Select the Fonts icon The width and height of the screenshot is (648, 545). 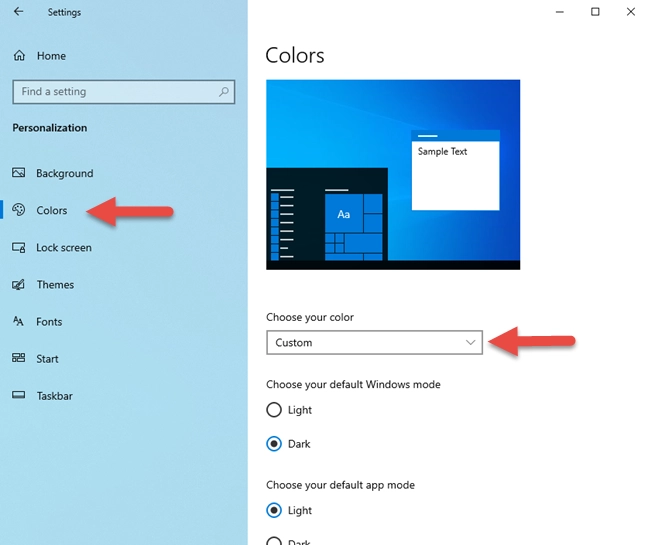coord(18,321)
